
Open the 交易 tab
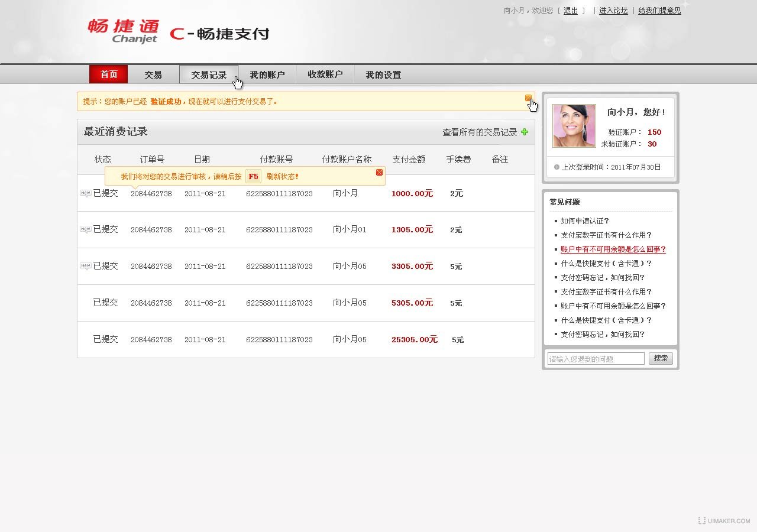click(153, 74)
